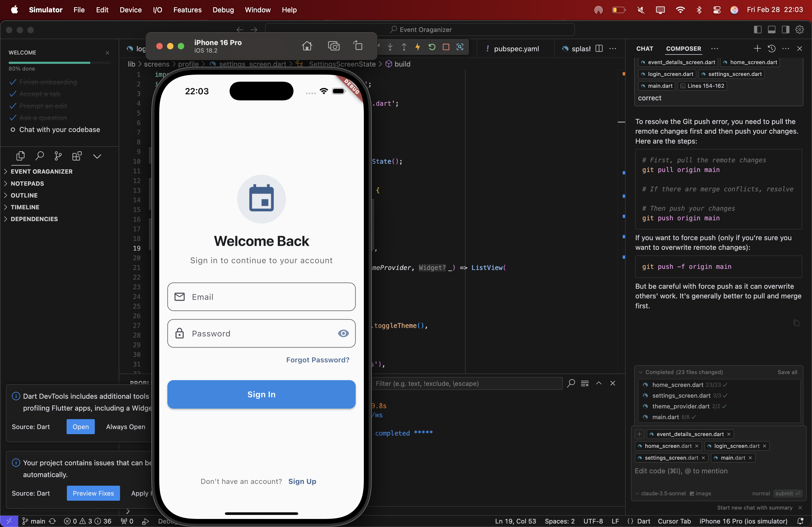812x527 pixels.
Task: Click the Preview Fixes button
Action: [93, 493]
